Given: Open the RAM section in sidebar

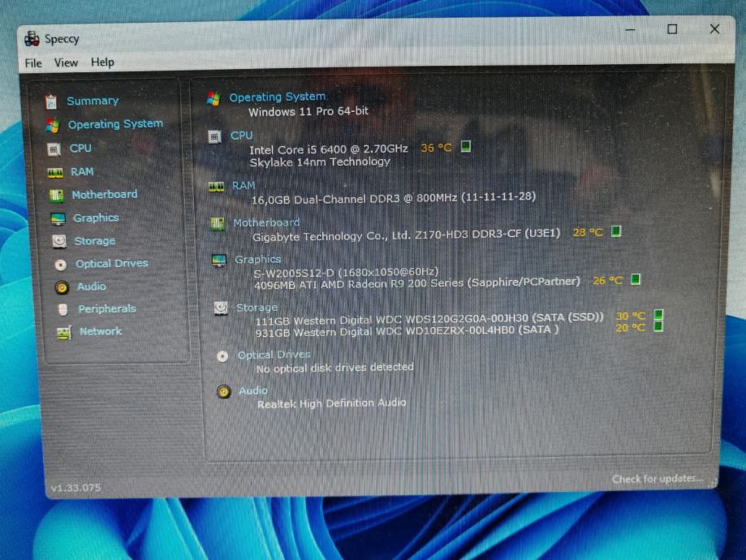Looking at the screenshot, I should pos(82,171).
